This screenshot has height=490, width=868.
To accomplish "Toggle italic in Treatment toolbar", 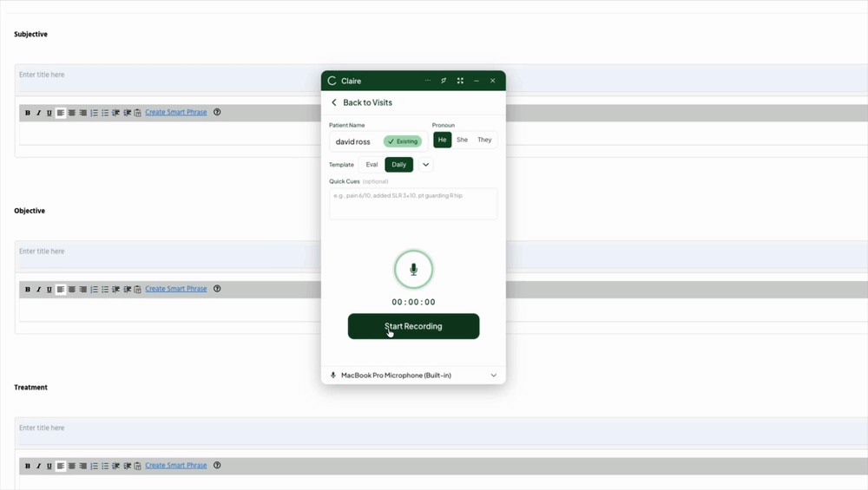I will [39, 467].
